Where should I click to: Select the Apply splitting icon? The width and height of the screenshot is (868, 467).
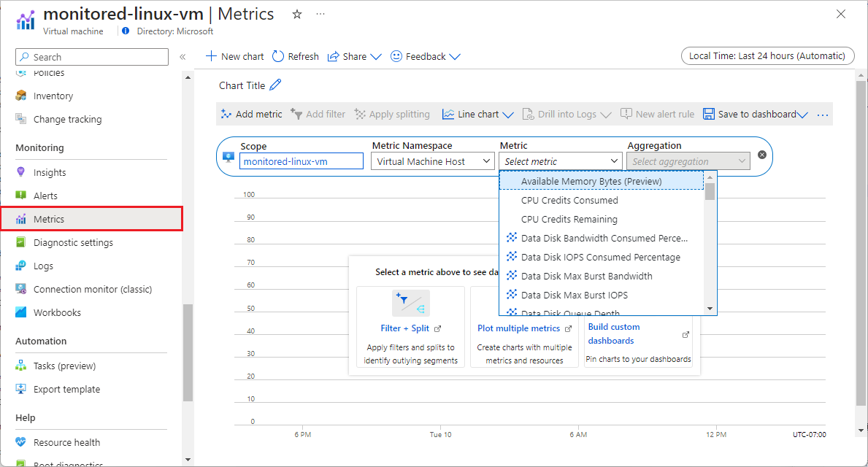[x=360, y=114]
